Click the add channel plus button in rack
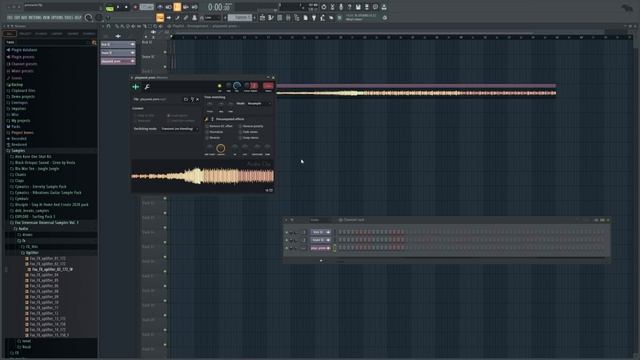Viewport: 640px width, 360px height. (321, 260)
